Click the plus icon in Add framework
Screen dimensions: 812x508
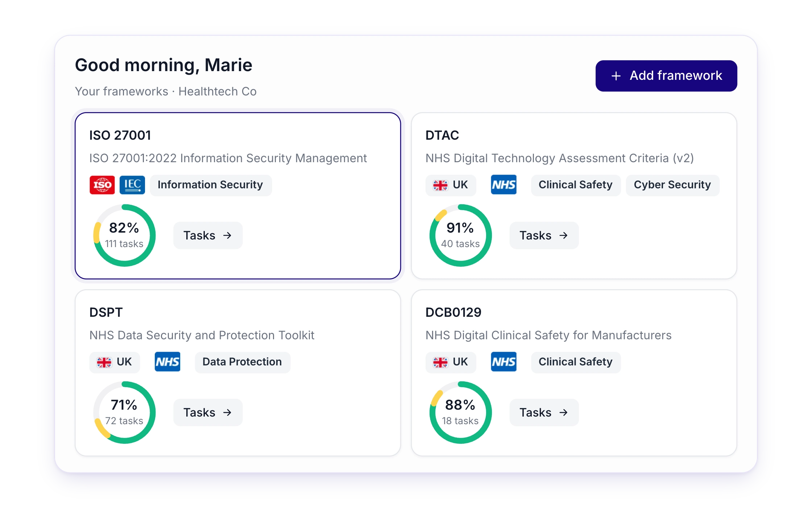coord(616,76)
